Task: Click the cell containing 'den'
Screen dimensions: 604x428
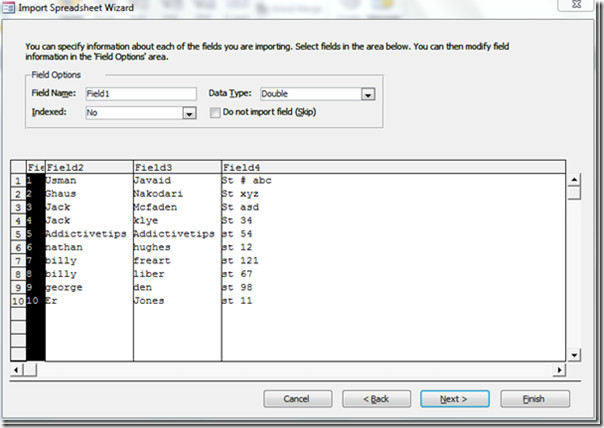Action: pos(178,287)
